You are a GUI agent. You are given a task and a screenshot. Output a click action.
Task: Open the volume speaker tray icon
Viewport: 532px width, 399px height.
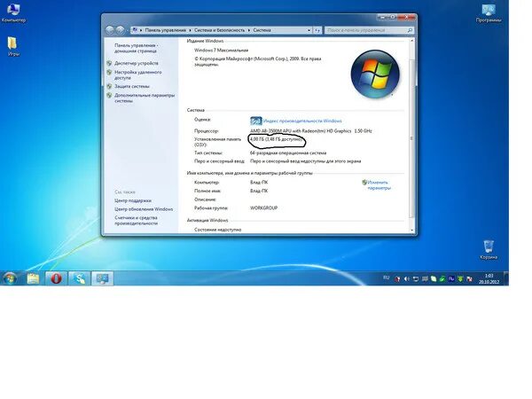coord(406,279)
